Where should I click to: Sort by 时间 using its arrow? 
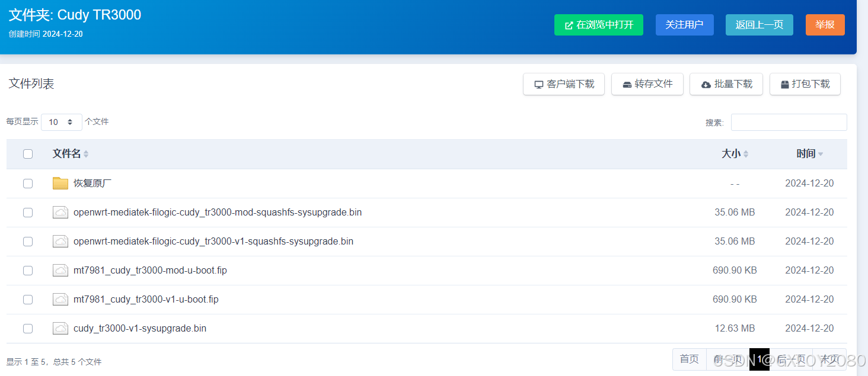821,154
